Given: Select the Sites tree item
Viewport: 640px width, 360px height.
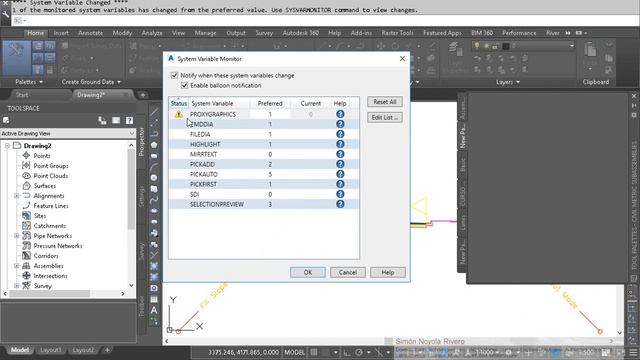Looking at the screenshot, I should [x=40, y=216].
